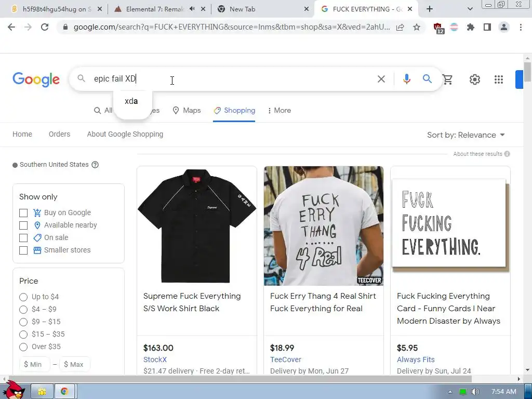The width and height of the screenshot is (532, 399).
Task: Open the More search options menu
Action: tap(279, 110)
